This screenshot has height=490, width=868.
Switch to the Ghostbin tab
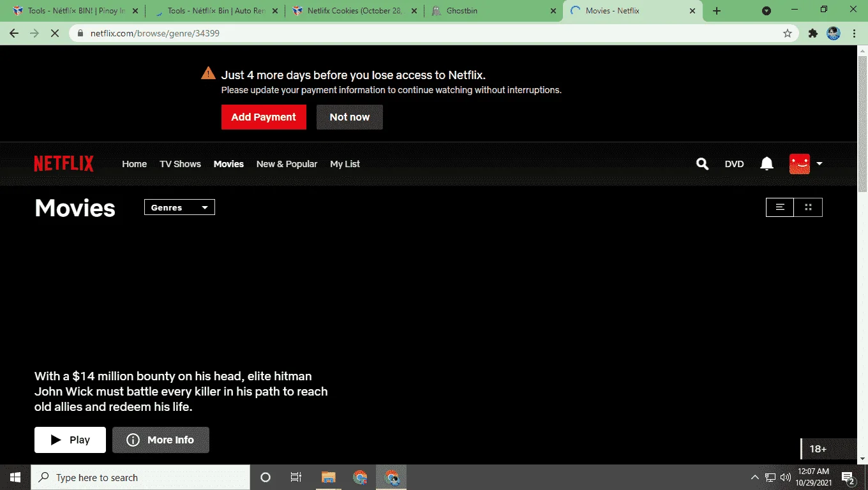493,11
